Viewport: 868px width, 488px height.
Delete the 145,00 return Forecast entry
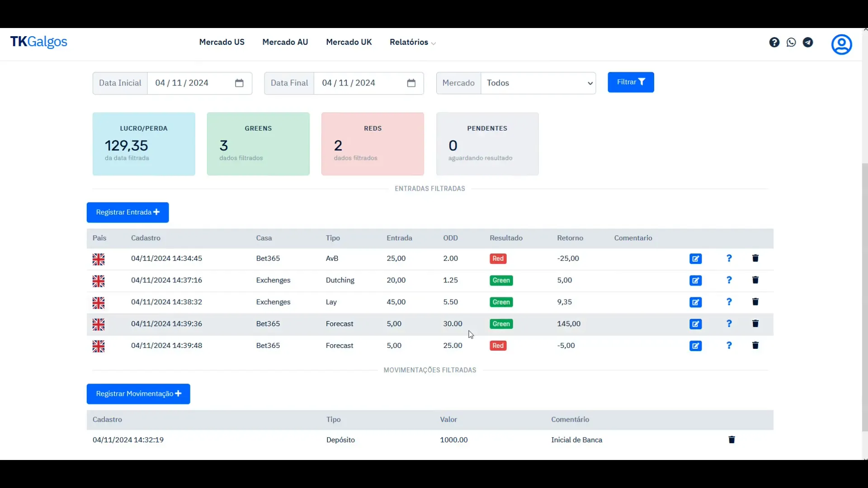[755, 324]
